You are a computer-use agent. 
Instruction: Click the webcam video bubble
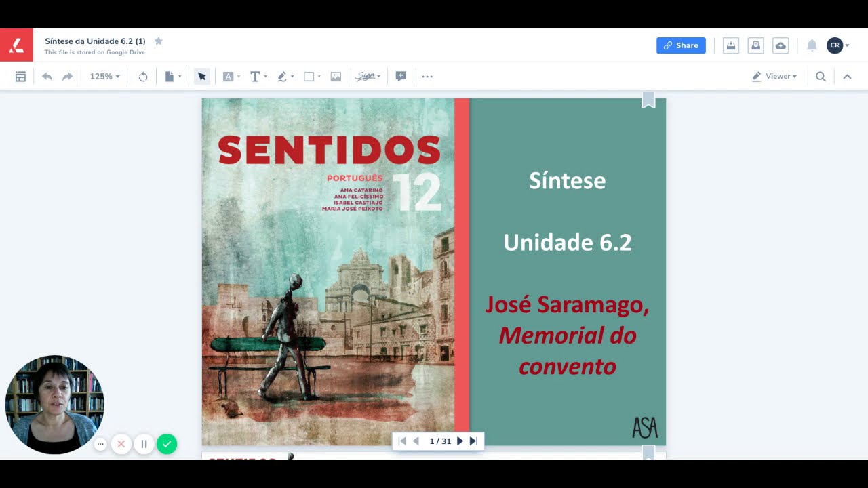[x=55, y=405]
